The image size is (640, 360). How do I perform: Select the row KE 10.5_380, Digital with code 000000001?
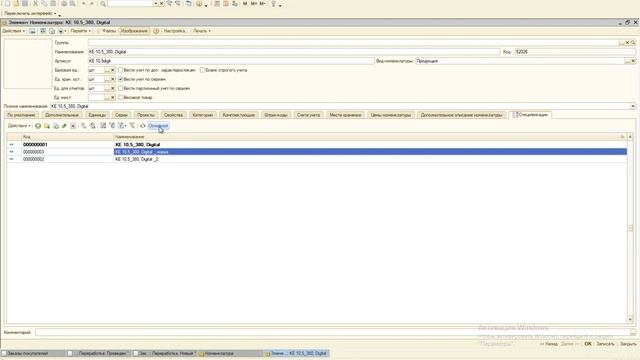[317, 144]
